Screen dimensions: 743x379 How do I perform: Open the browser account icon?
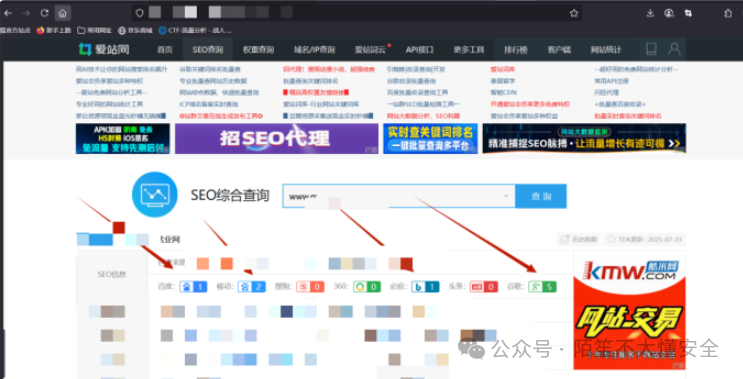(x=669, y=13)
